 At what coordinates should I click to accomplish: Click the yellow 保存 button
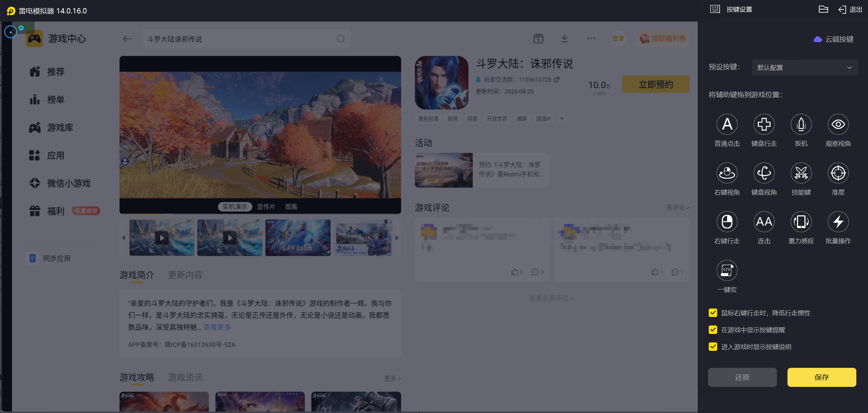coord(822,377)
